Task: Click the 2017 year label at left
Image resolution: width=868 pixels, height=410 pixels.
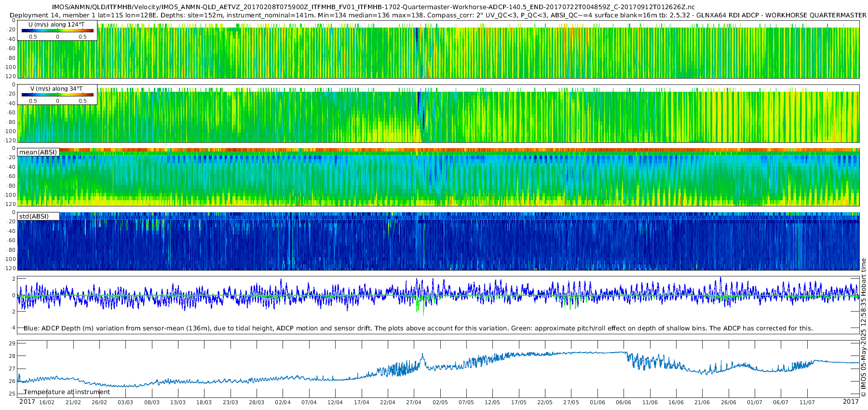Action: (27, 402)
